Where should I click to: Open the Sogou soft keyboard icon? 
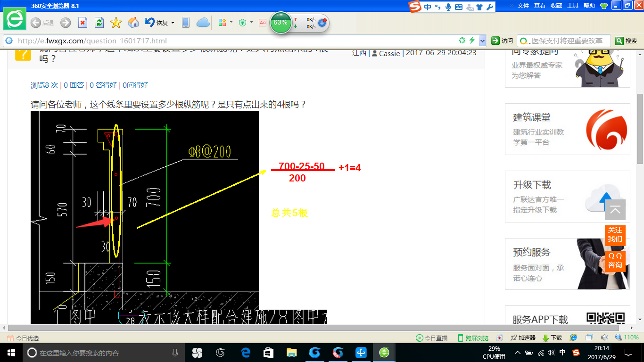click(458, 7)
